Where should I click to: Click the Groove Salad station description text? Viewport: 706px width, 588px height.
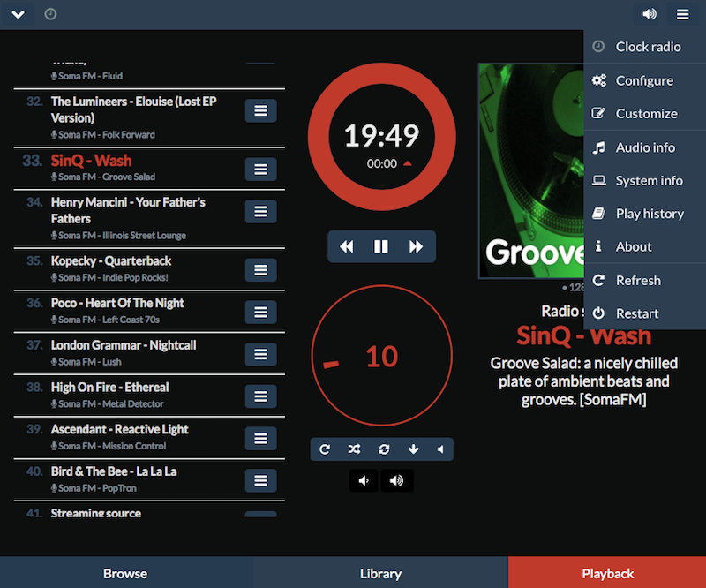tap(584, 381)
